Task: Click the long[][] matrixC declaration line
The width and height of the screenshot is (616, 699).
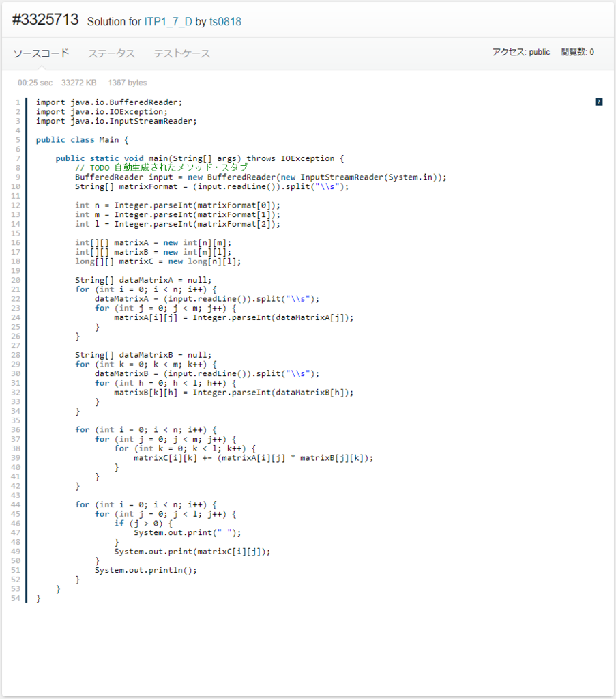Action: click(x=158, y=261)
